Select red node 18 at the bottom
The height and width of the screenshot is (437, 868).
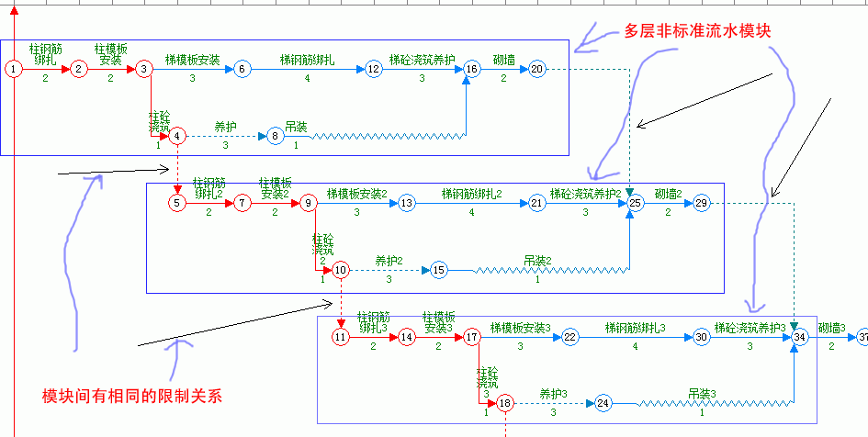pos(505,403)
